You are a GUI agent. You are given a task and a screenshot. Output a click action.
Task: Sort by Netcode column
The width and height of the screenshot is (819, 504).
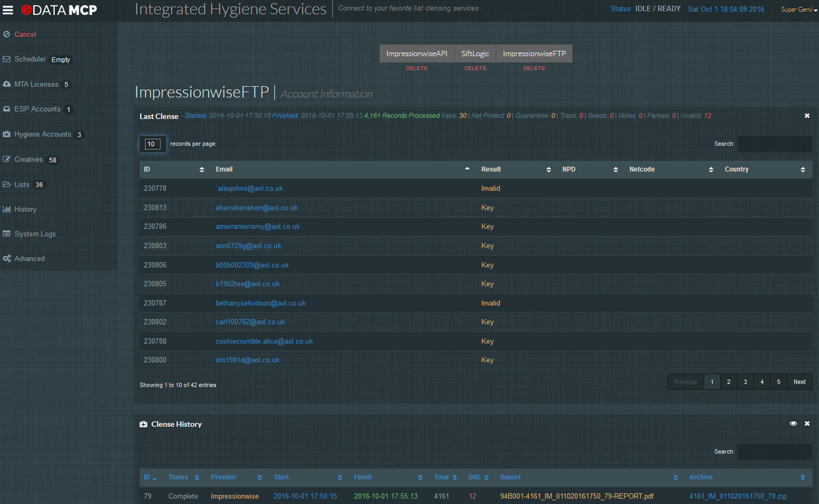coord(673,169)
